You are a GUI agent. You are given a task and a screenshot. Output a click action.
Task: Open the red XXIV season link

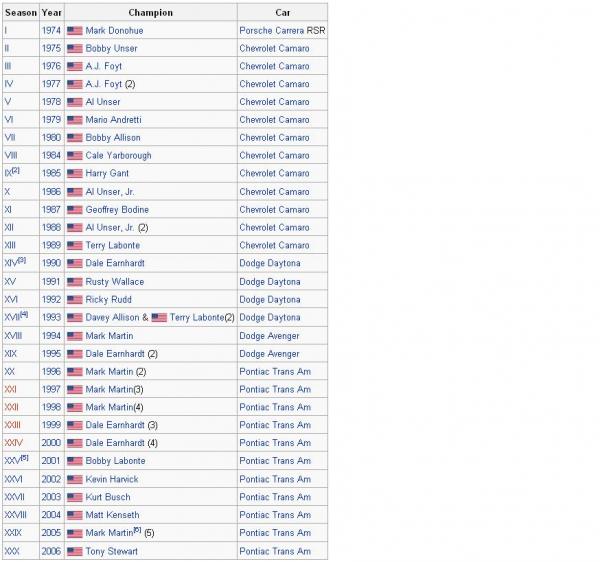pyautogui.click(x=14, y=443)
